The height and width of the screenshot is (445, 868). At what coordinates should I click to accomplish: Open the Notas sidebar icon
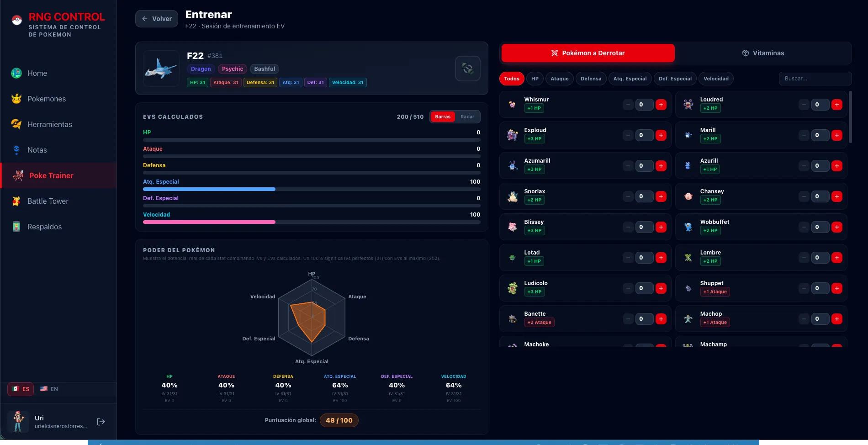(x=16, y=150)
